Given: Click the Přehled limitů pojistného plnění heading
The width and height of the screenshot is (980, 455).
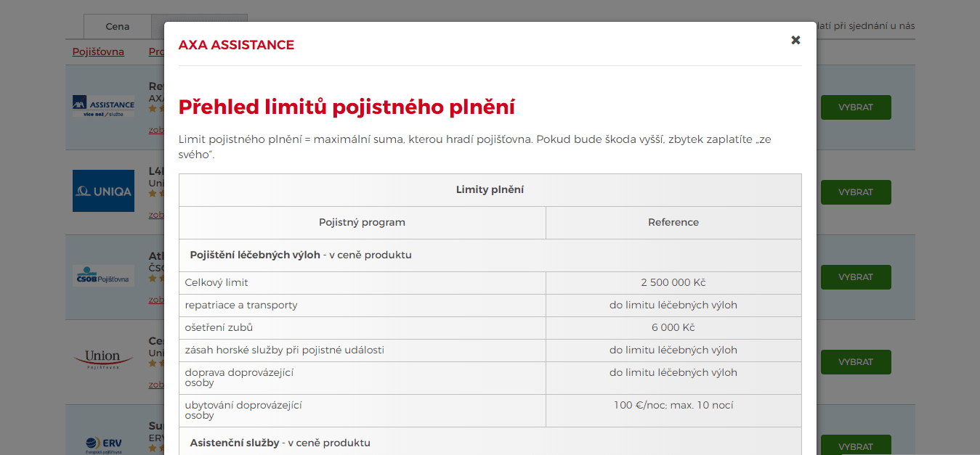Looking at the screenshot, I should pos(347,107).
